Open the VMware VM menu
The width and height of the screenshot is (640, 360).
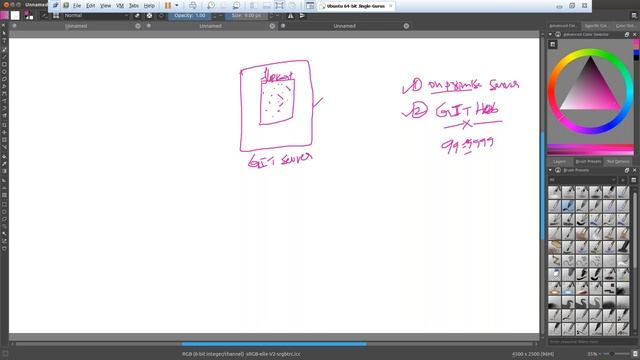click(x=120, y=6)
